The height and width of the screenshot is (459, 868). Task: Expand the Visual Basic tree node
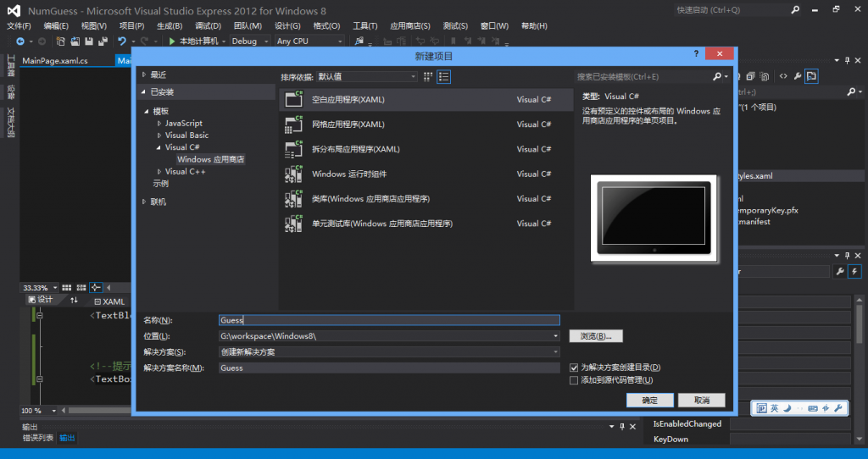coord(159,135)
